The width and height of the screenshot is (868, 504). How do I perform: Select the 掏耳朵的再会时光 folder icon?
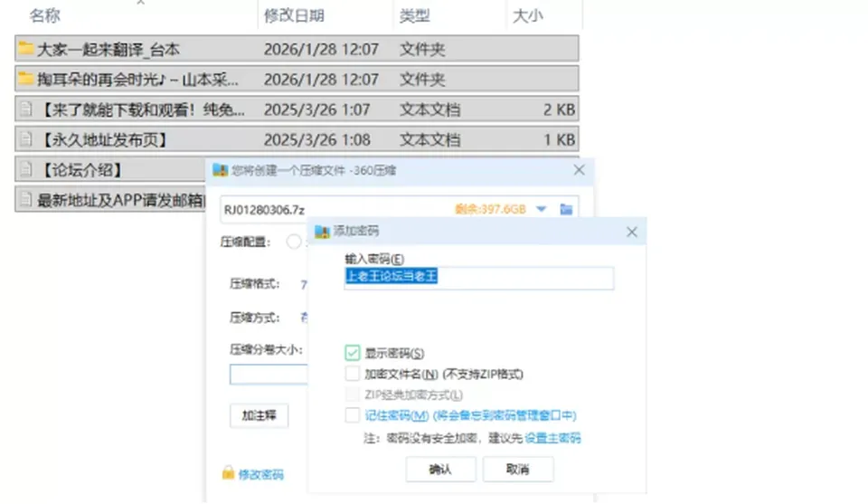click(25, 79)
